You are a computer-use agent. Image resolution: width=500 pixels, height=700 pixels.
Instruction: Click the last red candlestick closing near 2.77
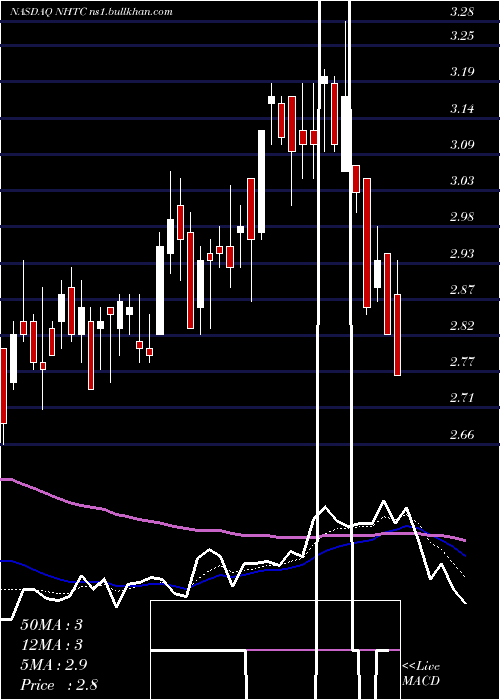click(397, 335)
